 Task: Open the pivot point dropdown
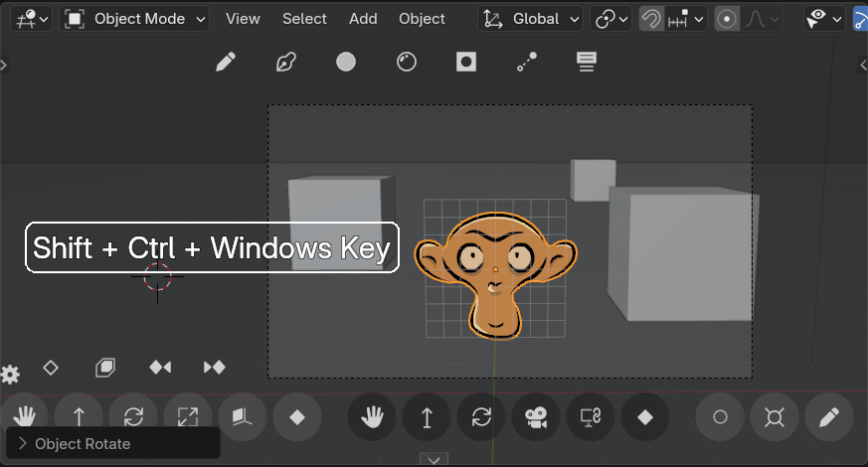click(610, 19)
